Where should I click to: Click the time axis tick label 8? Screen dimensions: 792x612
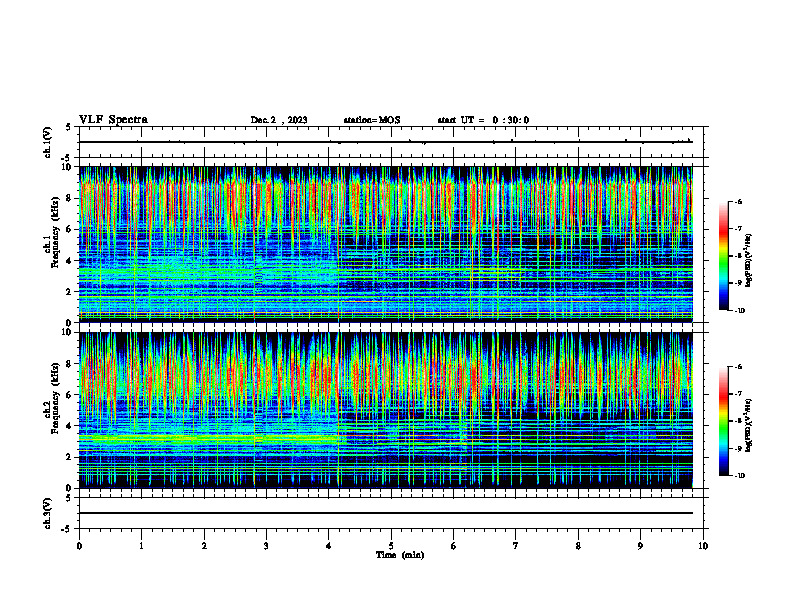pos(578,546)
